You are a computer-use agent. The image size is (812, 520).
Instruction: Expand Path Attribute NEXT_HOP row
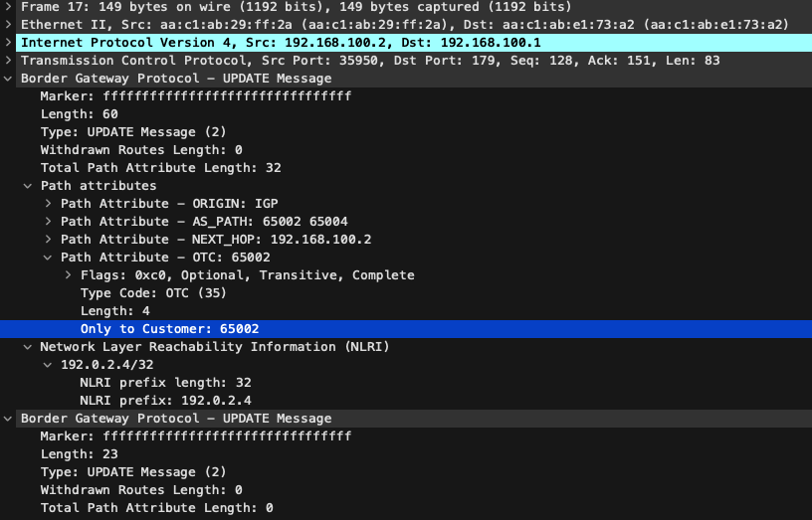point(48,240)
